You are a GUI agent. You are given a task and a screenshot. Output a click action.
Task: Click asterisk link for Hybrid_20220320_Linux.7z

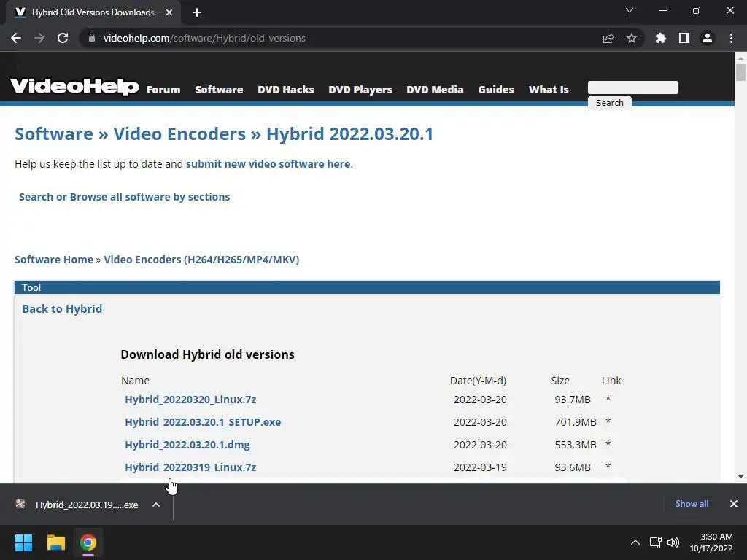(x=608, y=399)
